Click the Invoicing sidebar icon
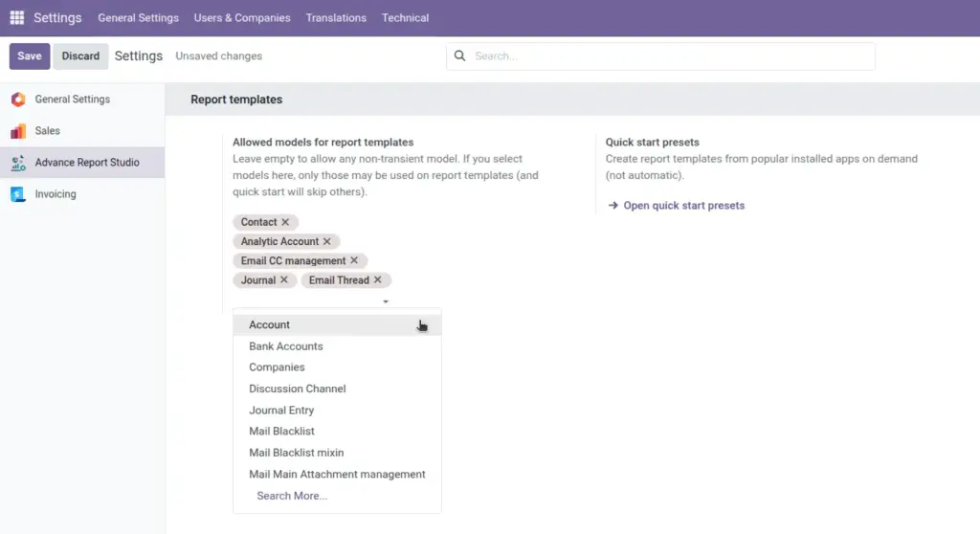The image size is (980, 534). (x=18, y=194)
